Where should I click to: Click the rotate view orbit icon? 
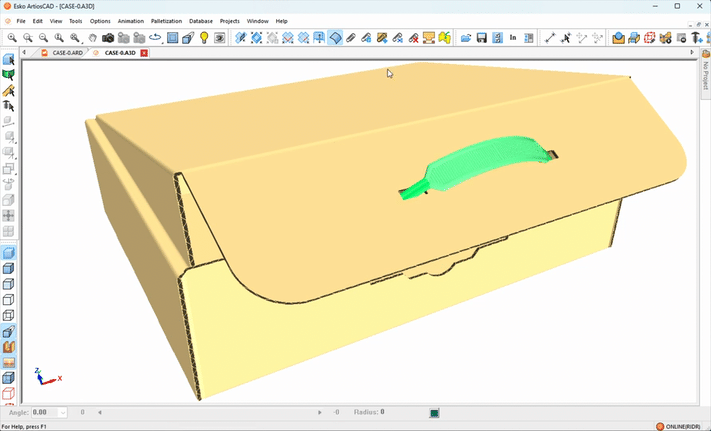(x=155, y=37)
